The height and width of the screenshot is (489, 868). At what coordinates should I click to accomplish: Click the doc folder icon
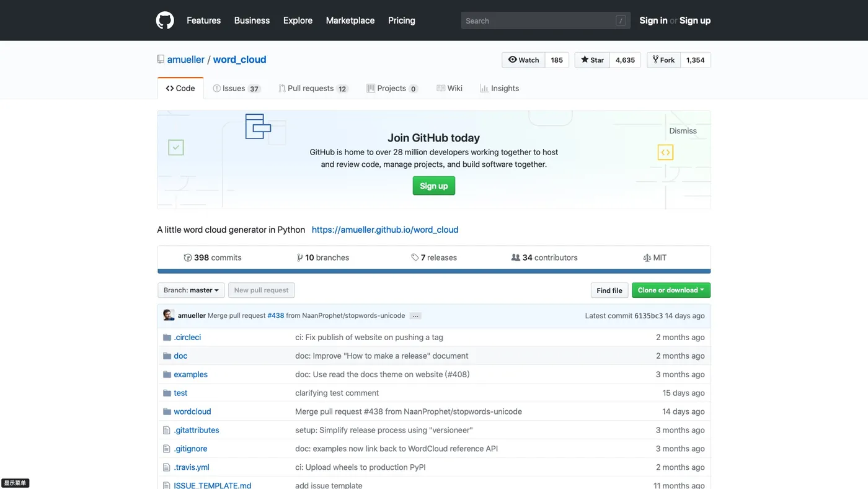pyautogui.click(x=167, y=356)
